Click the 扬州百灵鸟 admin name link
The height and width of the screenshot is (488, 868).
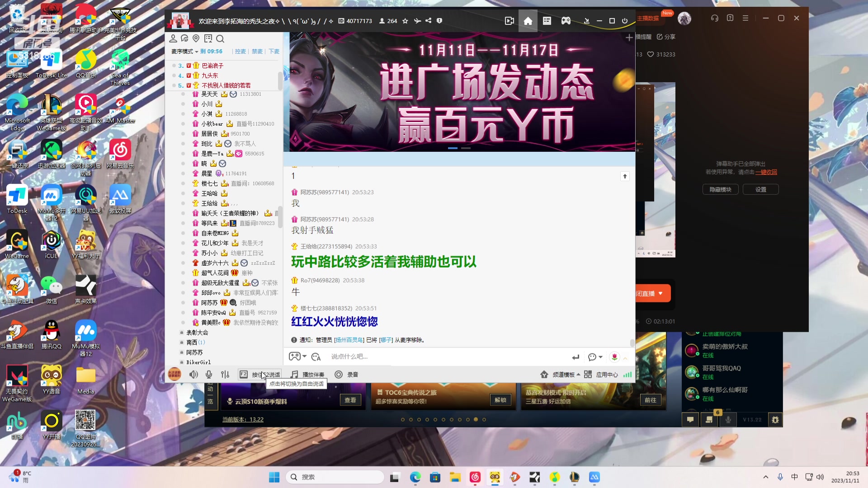349,340
